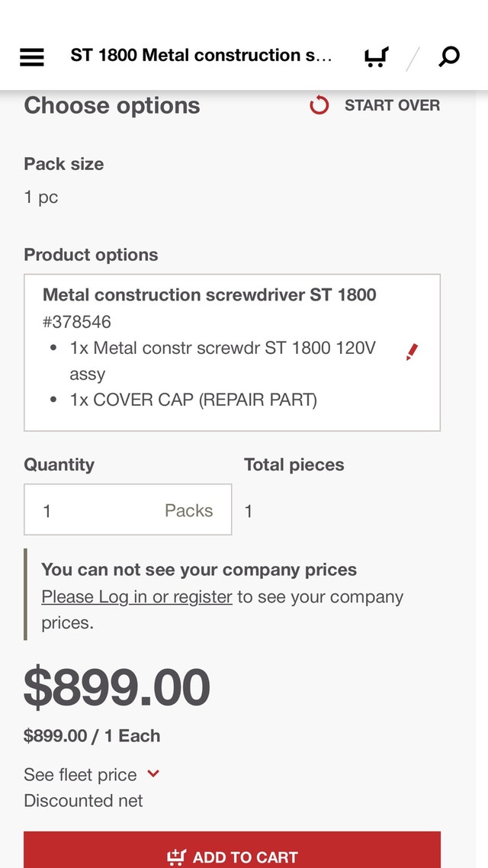488x868 pixels.
Task: Click the START OVER text button
Action: [x=392, y=105]
